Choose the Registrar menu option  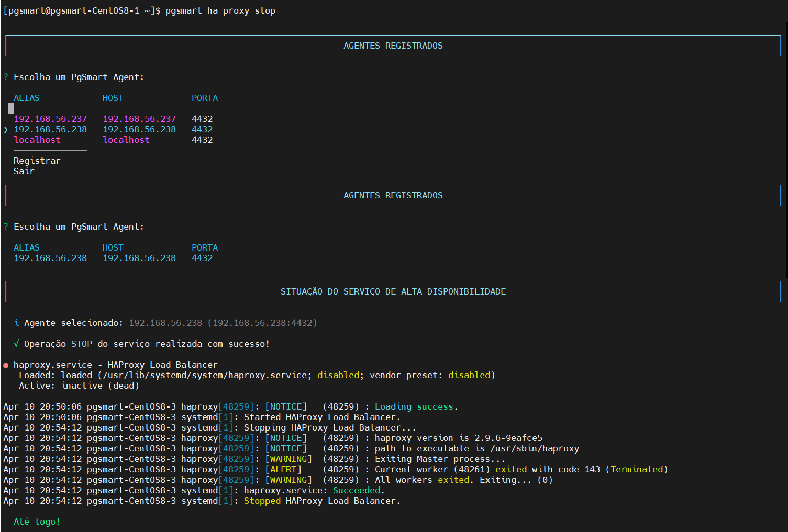point(37,161)
